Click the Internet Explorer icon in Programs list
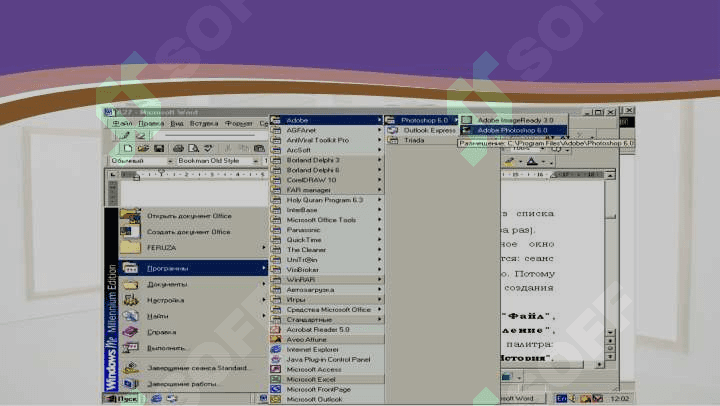Image resolution: width=720 pixels, height=406 pixels. click(x=276, y=350)
